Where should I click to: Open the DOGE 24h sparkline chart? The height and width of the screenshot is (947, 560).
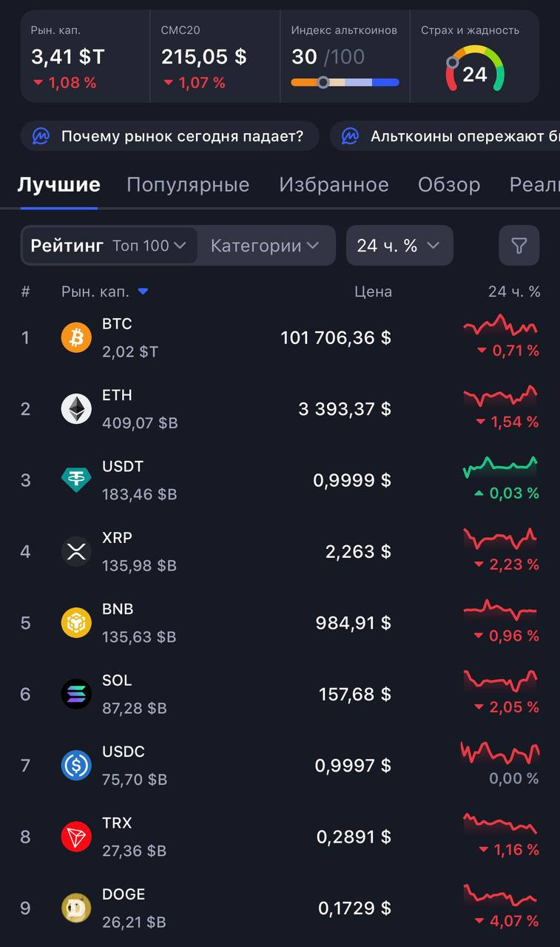pyautogui.click(x=500, y=894)
